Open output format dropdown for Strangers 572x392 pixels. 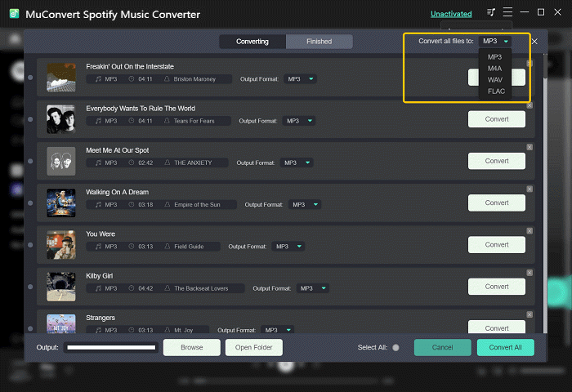click(x=278, y=330)
